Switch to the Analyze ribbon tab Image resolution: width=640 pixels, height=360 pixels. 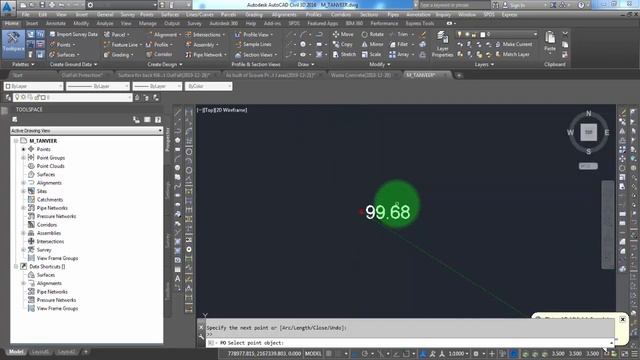point(105,24)
